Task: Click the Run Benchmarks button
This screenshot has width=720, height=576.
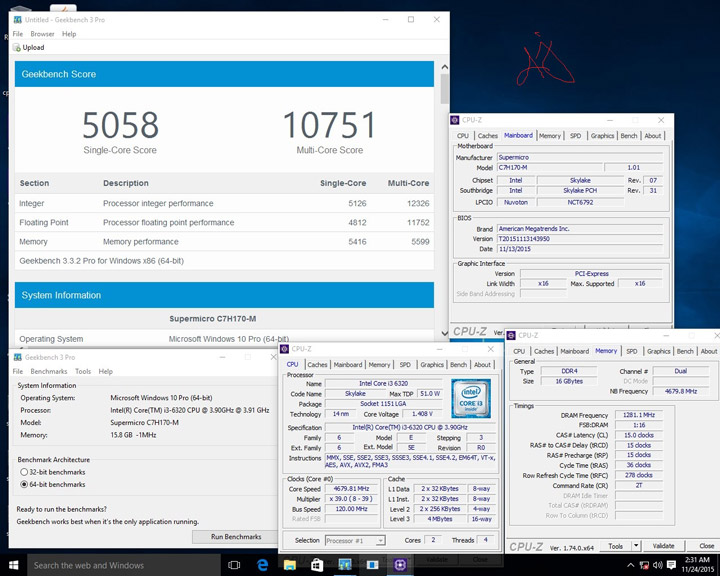Action: click(x=236, y=536)
